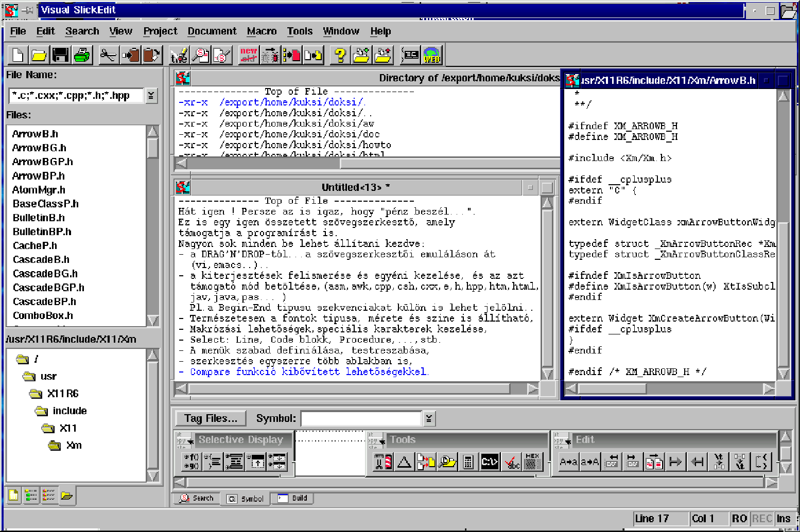Click the Untitled<13> window vertical scrollbar thumb
Viewport: 800px width, 532px height.
pyautogui.click(x=547, y=288)
